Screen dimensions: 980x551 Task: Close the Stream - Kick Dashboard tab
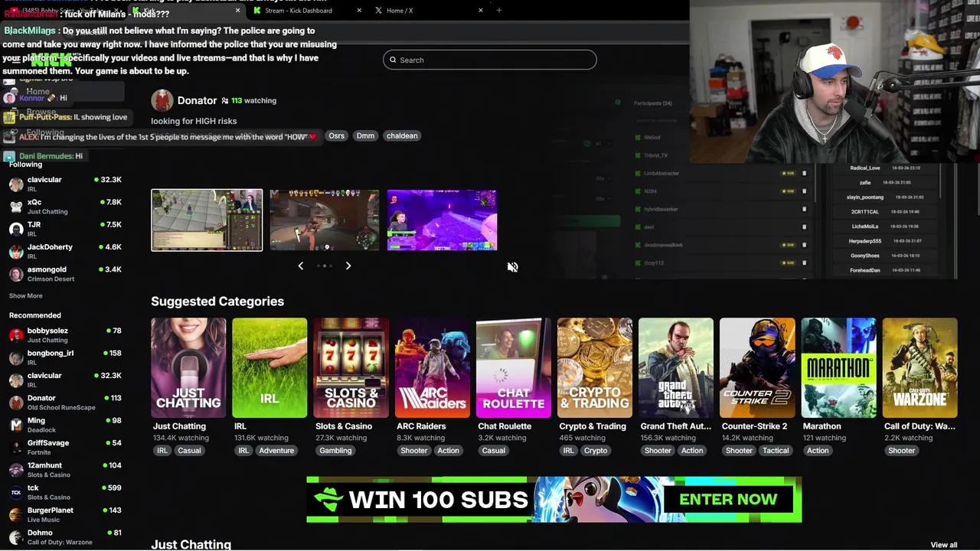point(360,10)
